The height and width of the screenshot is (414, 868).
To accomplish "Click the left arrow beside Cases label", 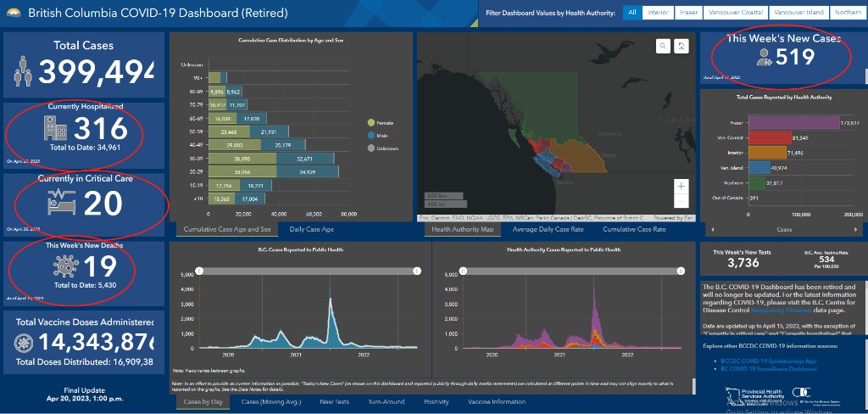I will click(x=713, y=229).
